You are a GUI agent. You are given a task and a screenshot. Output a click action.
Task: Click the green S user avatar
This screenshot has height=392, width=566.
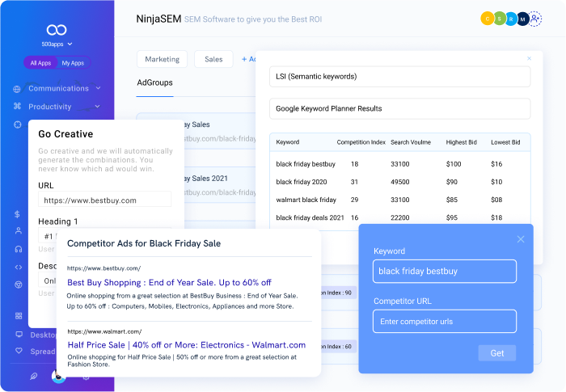(x=499, y=19)
